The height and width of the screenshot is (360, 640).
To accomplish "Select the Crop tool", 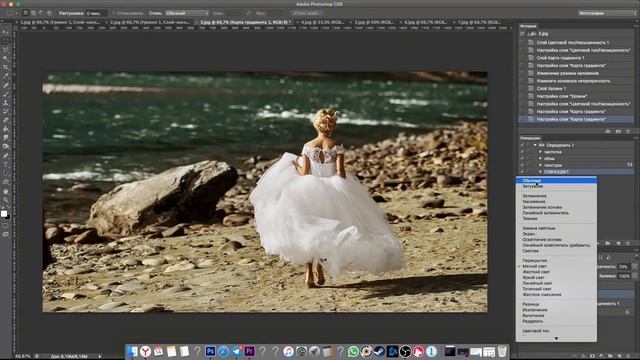I will 6,67.
